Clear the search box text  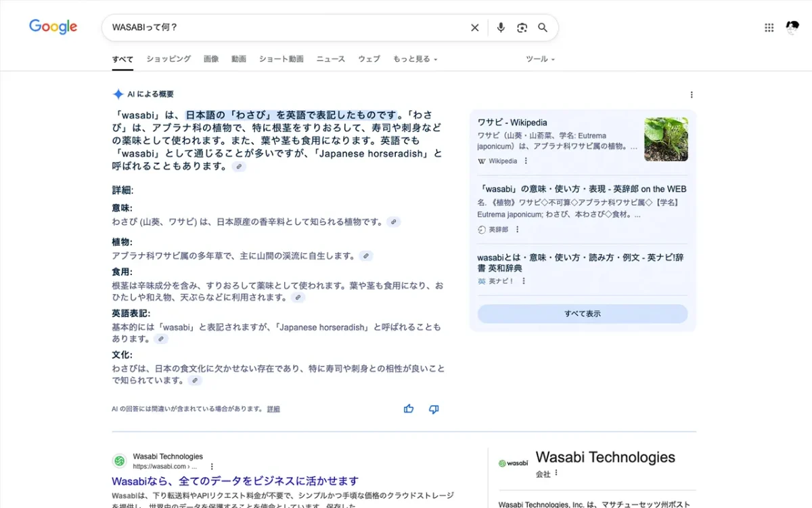[x=475, y=28]
